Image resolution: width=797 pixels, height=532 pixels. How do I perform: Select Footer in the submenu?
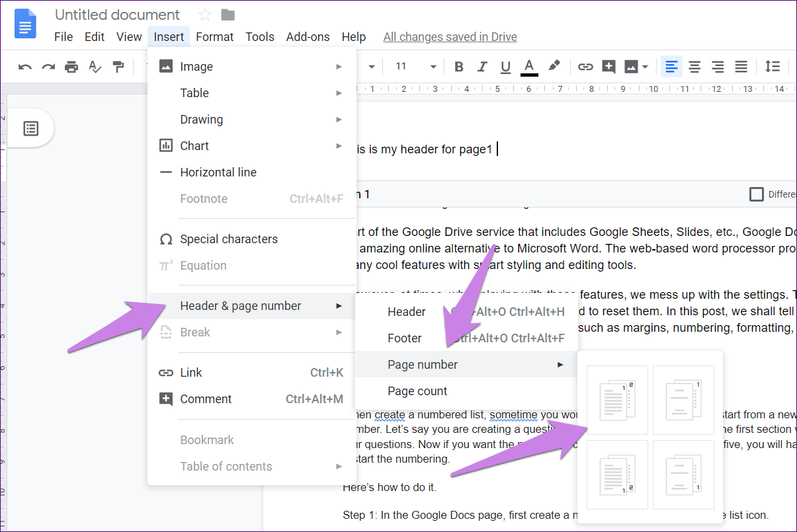(466, 338)
